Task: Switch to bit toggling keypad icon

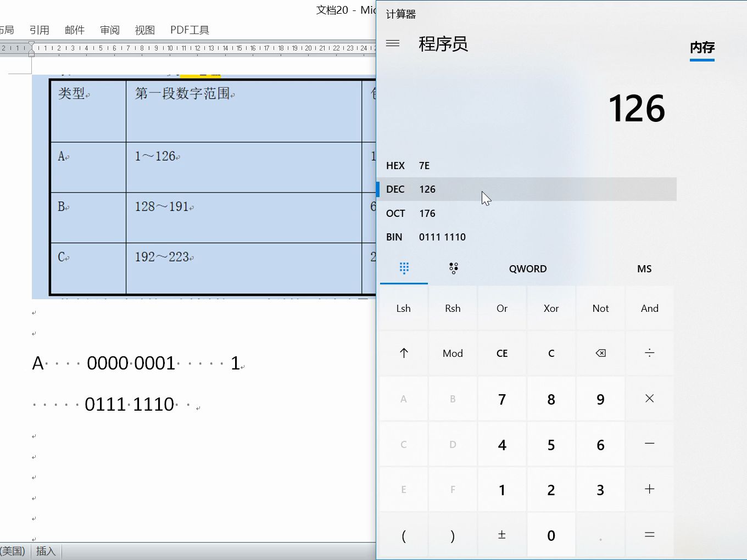Action: click(453, 268)
